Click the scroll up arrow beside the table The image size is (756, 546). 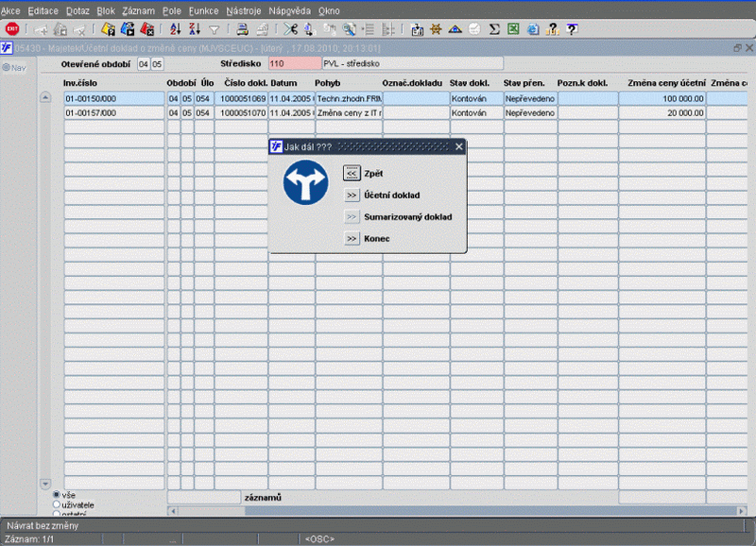point(45,97)
